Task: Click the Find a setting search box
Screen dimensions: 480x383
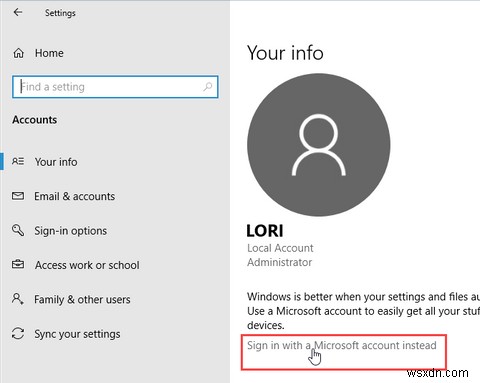Action: coord(115,87)
